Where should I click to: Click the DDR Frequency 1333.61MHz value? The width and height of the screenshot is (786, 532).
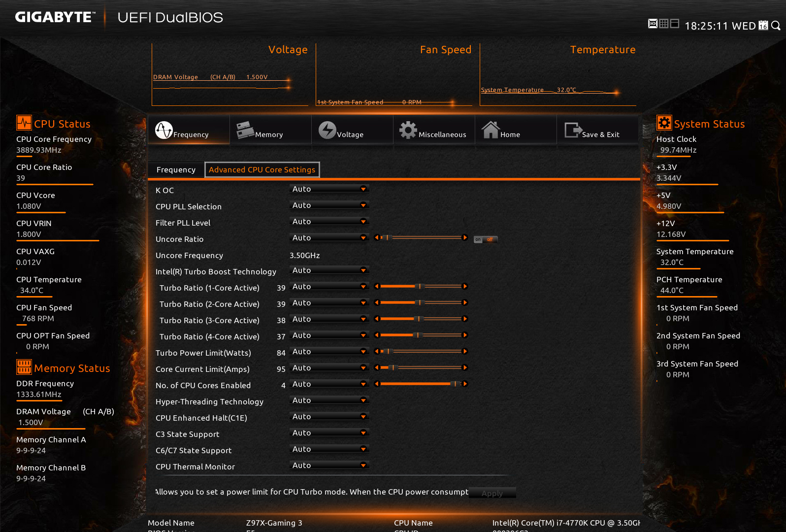[x=39, y=394]
